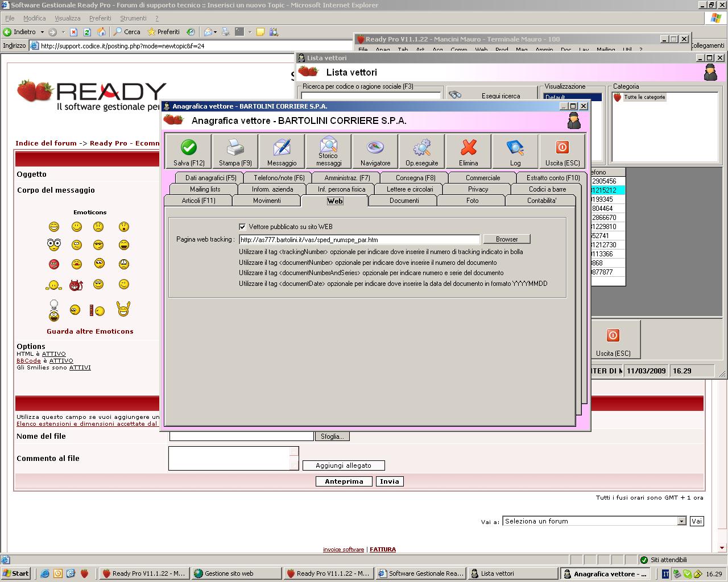Open the Contabilita' tab
This screenshot has width=728, height=582.
(541, 201)
